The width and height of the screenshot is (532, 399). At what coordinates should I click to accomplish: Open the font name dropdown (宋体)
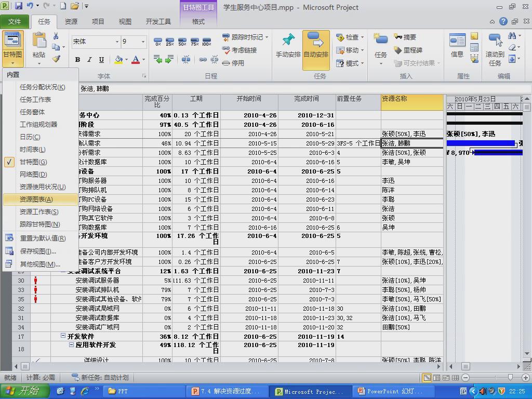(x=117, y=42)
